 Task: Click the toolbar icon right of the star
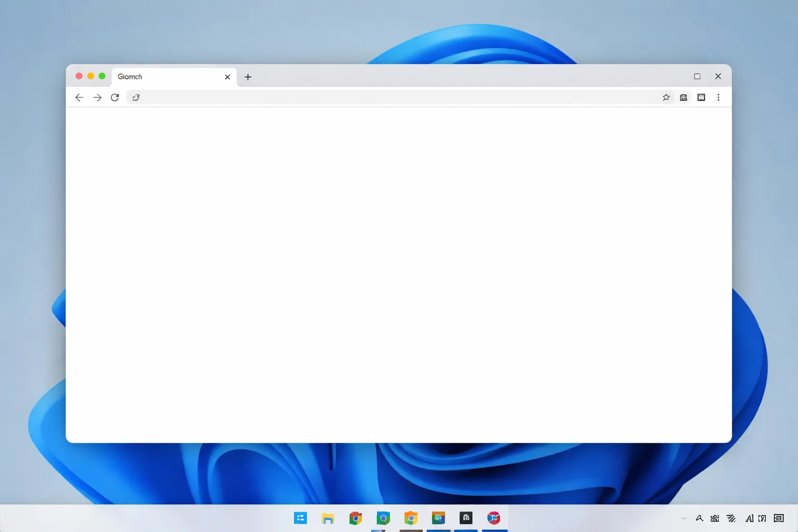(684, 98)
